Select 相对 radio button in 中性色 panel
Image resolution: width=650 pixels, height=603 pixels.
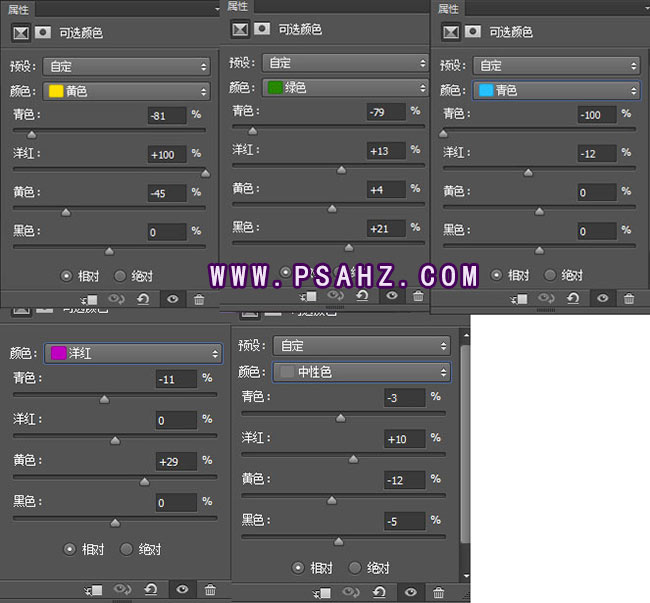click(x=298, y=567)
